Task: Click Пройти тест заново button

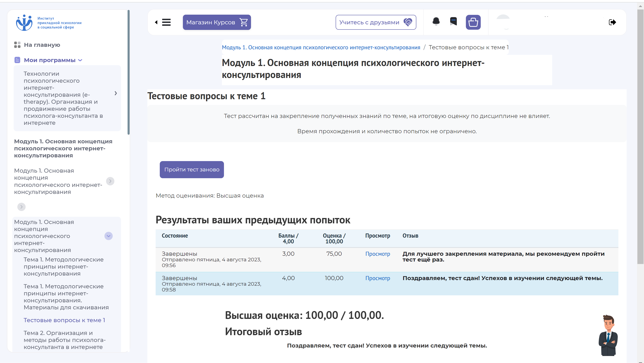Action: (x=192, y=170)
